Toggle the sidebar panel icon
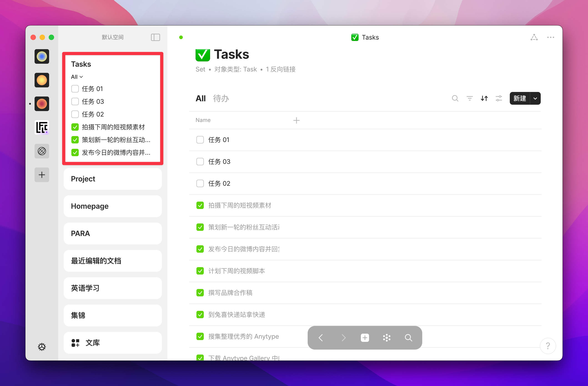Image resolution: width=588 pixels, height=386 pixels. tap(155, 37)
